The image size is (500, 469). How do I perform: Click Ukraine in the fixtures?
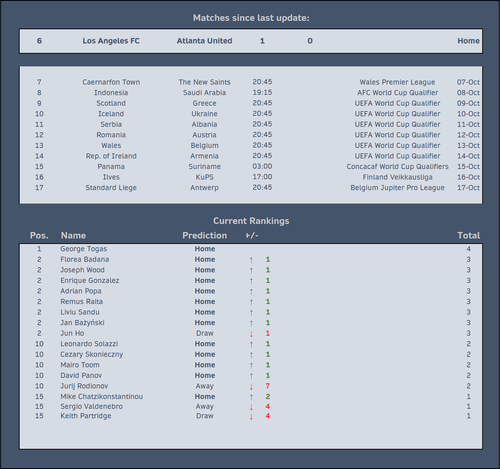pos(204,114)
